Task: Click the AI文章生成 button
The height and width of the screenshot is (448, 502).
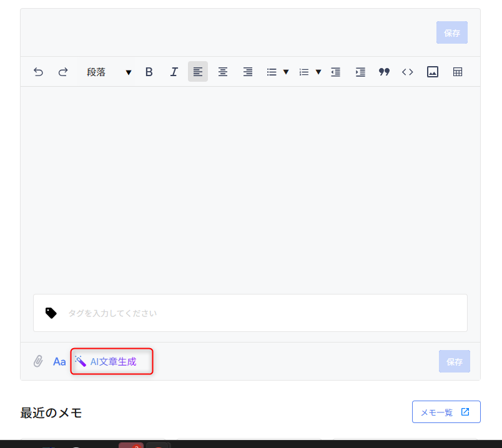Action: (x=112, y=361)
